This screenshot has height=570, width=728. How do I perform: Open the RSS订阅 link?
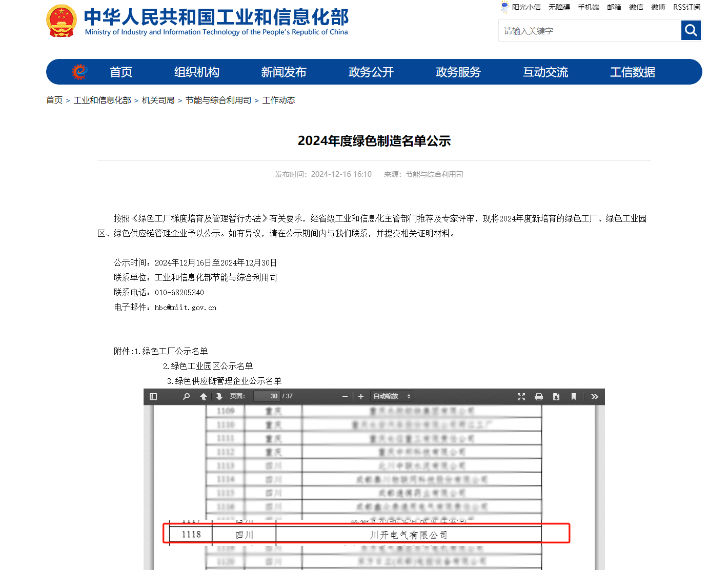point(686,7)
